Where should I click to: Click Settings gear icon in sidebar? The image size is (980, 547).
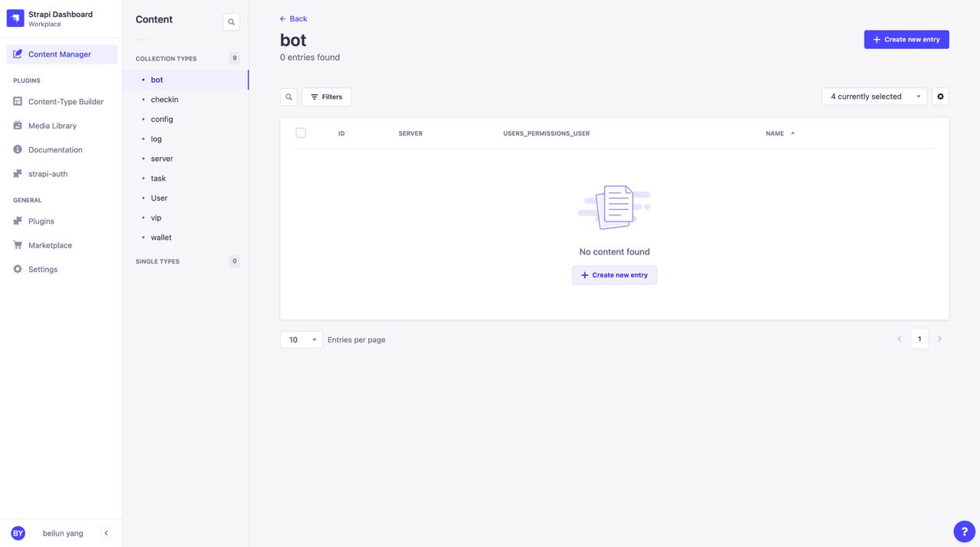pos(18,269)
